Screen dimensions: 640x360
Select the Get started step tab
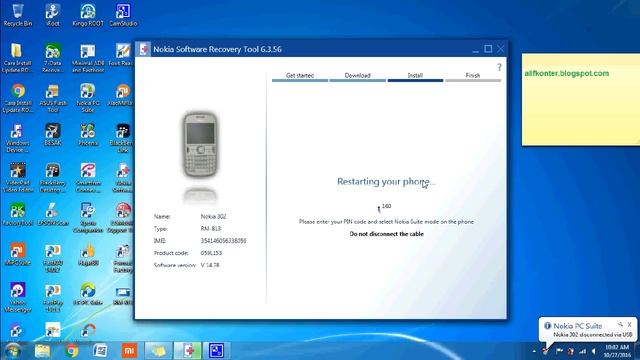coord(300,76)
